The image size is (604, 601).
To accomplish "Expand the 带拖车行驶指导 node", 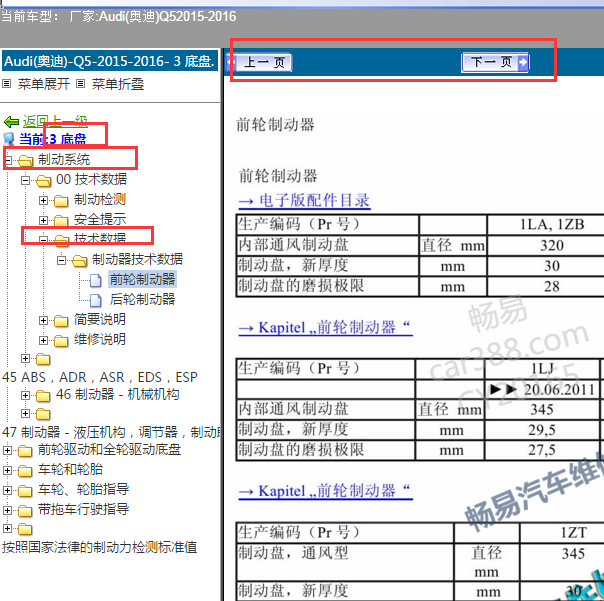I will click(x=7, y=510).
